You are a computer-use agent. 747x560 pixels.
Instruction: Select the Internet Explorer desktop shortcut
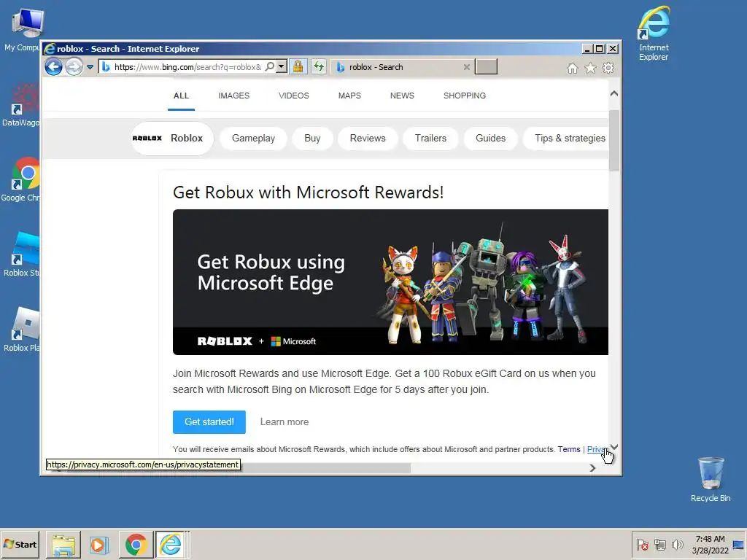(654, 34)
